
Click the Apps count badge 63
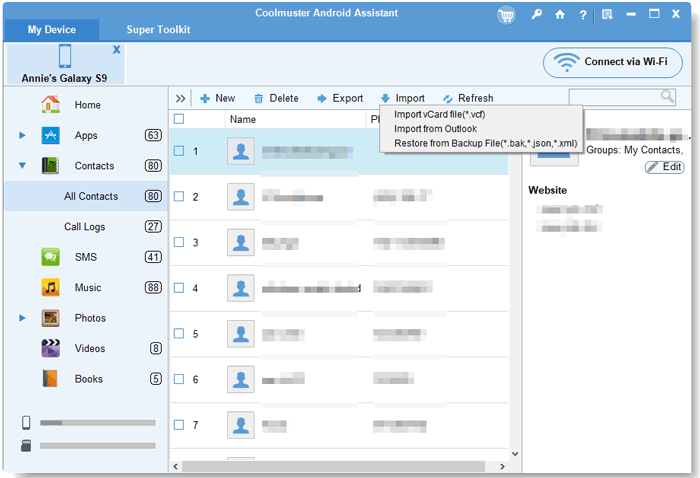point(153,135)
